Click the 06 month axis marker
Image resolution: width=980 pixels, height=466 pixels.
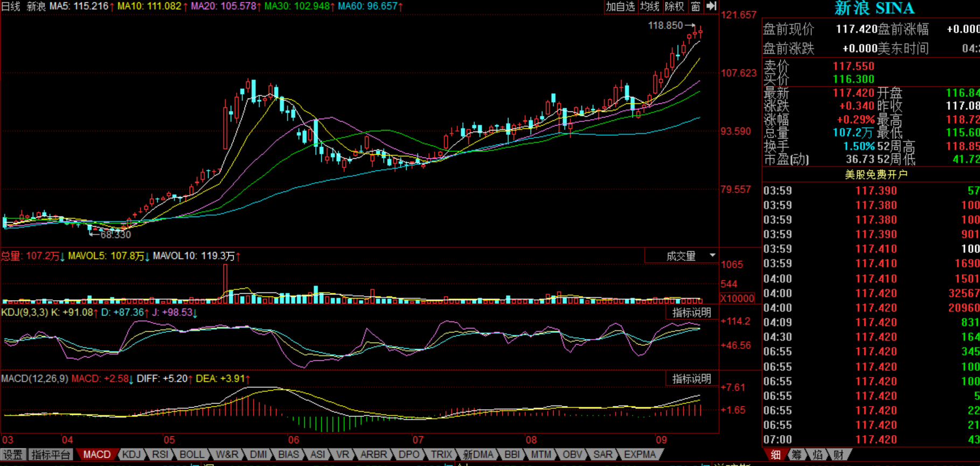(294, 440)
